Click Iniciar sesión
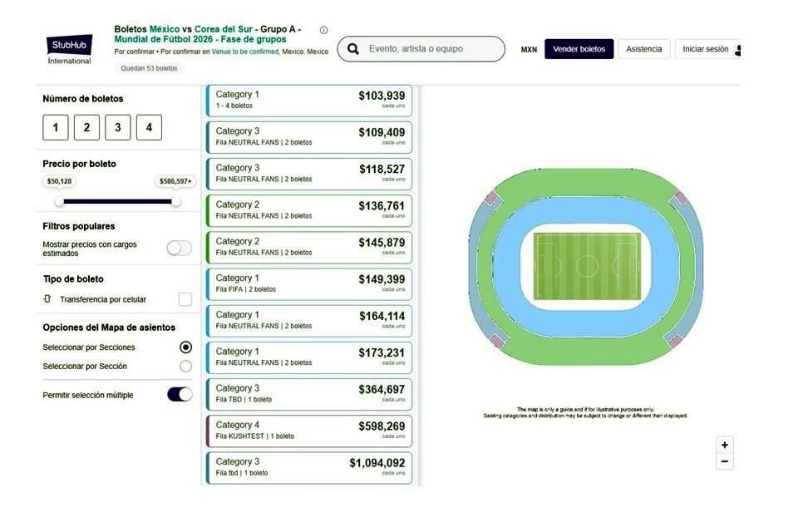The width and height of the screenshot is (798, 532). [705, 49]
